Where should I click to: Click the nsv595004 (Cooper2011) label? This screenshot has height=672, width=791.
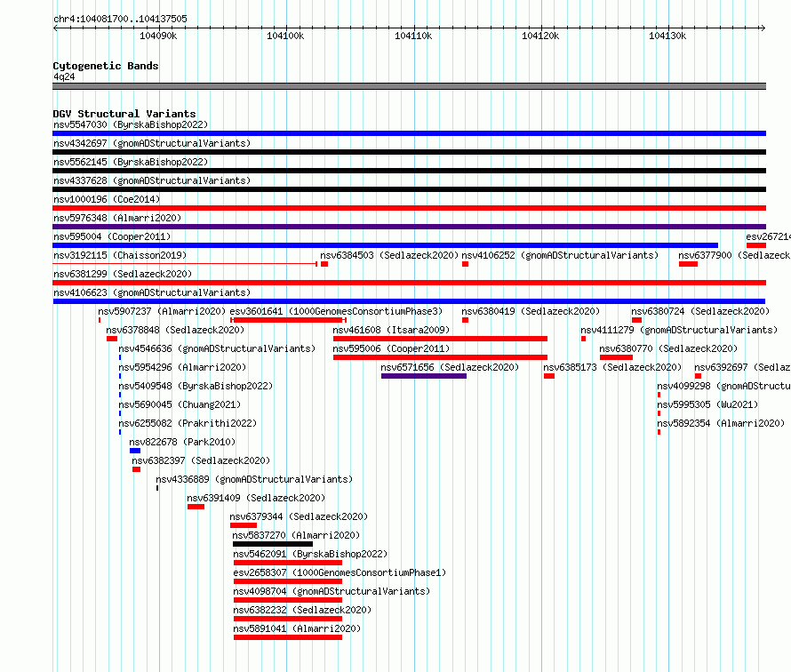pyautogui.click(x=112, y=236)
